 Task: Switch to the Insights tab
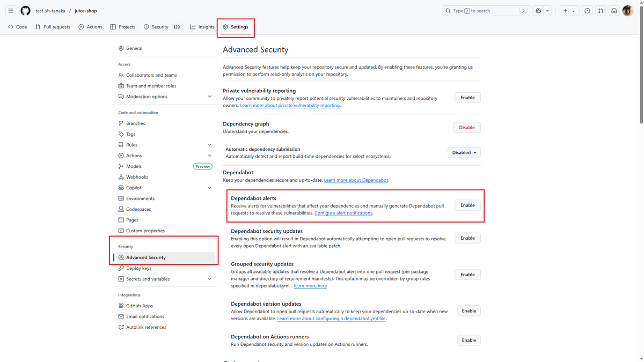point(202,27)
